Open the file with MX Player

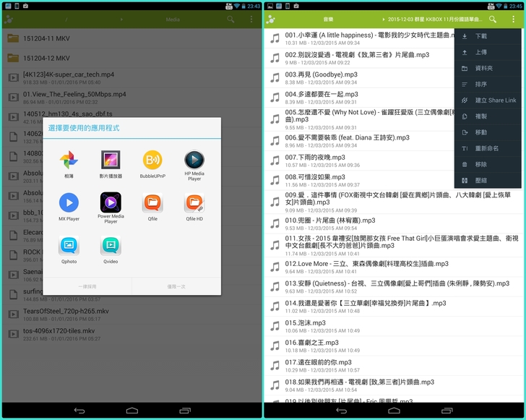coord(69,207)
